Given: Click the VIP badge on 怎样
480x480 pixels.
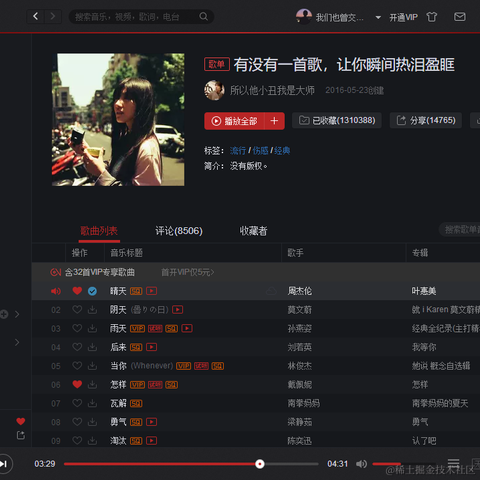Looking at the screenshot, I should (x=137, y=385).
